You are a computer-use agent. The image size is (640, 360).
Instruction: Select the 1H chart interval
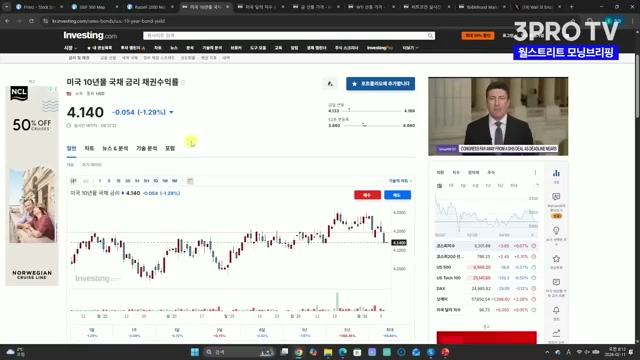pos(137,181)
